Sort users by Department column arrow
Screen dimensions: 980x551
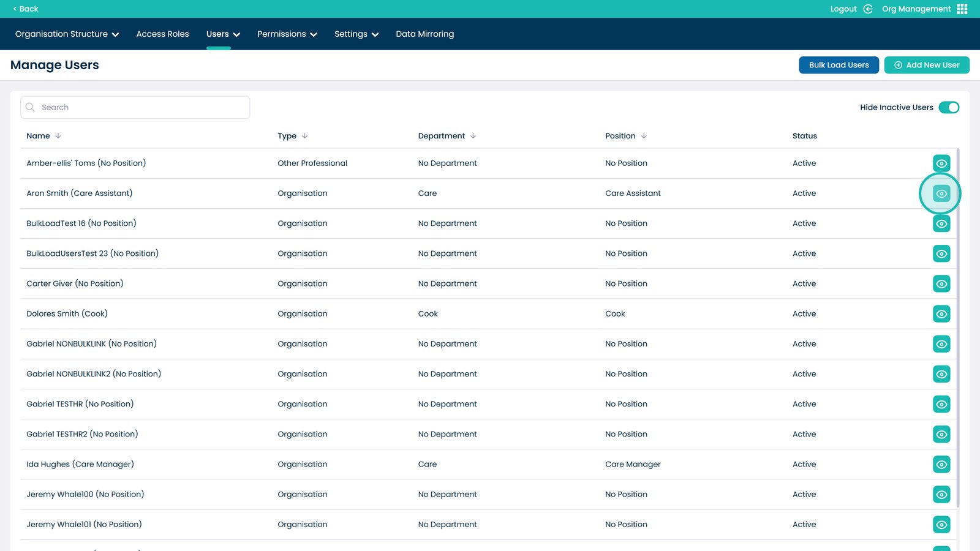(x=473, y=136)
